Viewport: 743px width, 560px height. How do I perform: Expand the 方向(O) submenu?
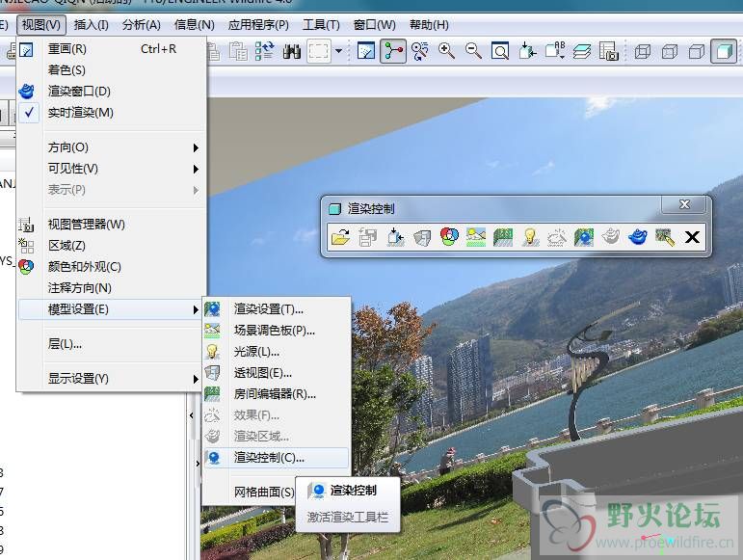click(112, 147)
